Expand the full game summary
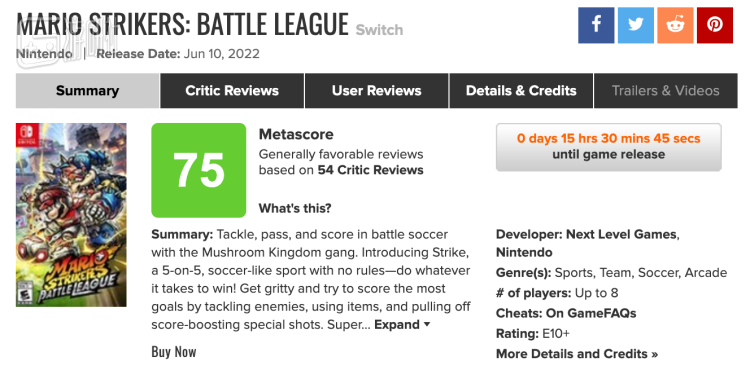The height and width of the screenshot is (370, 750). [x=402, y=325]
